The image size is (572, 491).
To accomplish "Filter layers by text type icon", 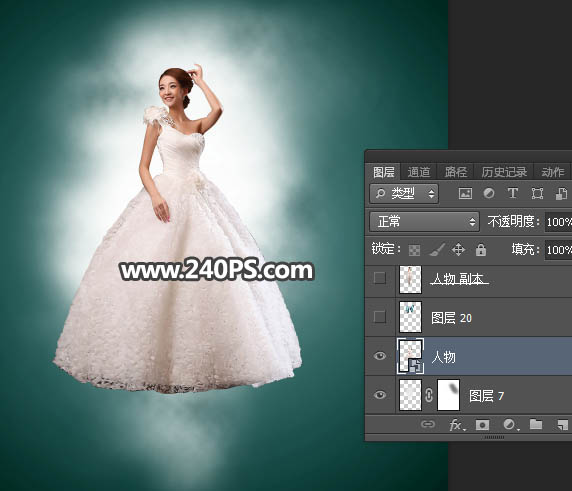I will (x=513, y=193).
